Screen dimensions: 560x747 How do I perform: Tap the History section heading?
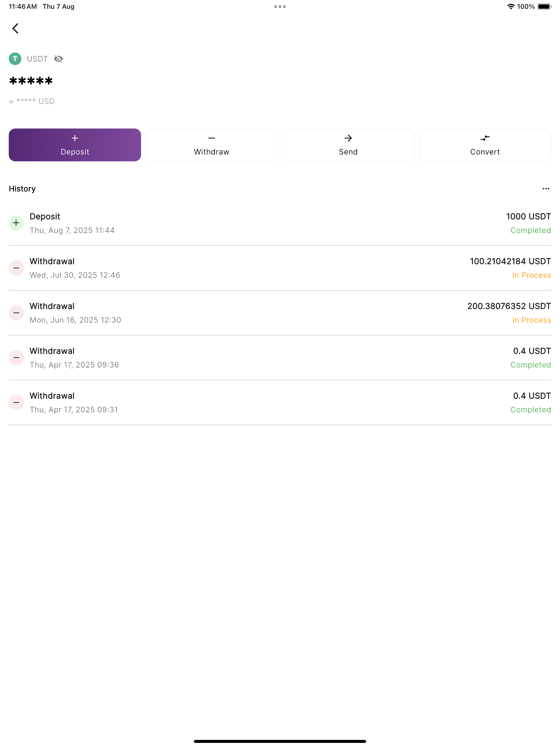(22, 189)
